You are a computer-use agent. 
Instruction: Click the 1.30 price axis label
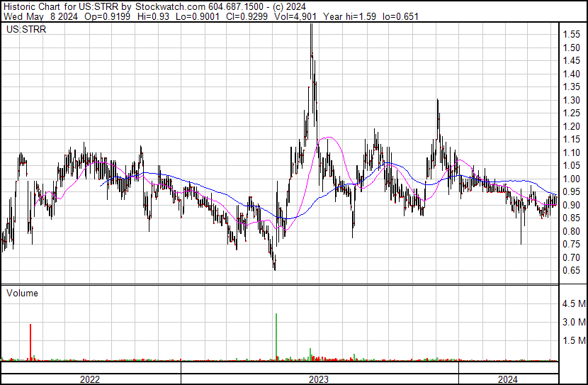coord(572,101)
